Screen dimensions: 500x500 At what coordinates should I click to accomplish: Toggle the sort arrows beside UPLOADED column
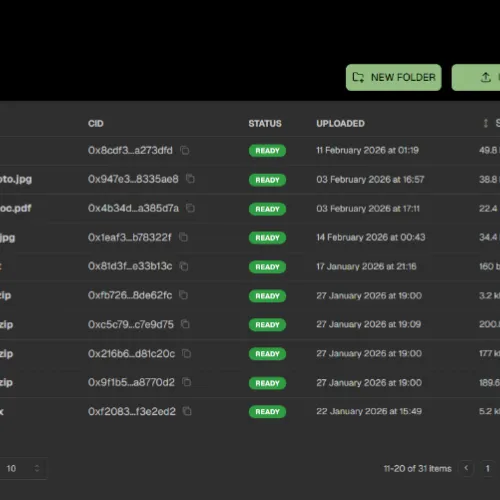coord(486,123)
